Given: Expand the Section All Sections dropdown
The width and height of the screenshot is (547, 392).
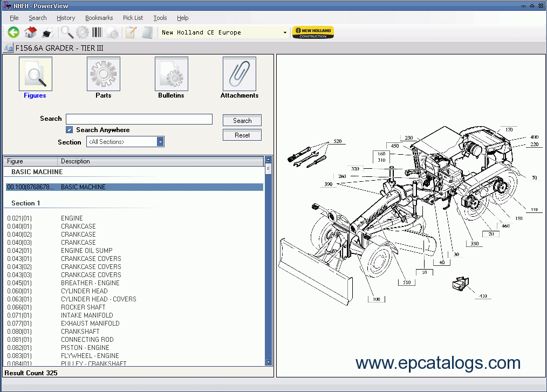Looking at the screenshot, I should coord(160,142).
